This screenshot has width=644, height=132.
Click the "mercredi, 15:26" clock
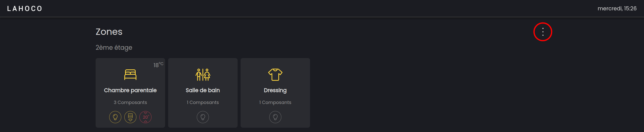pos(617,9)
